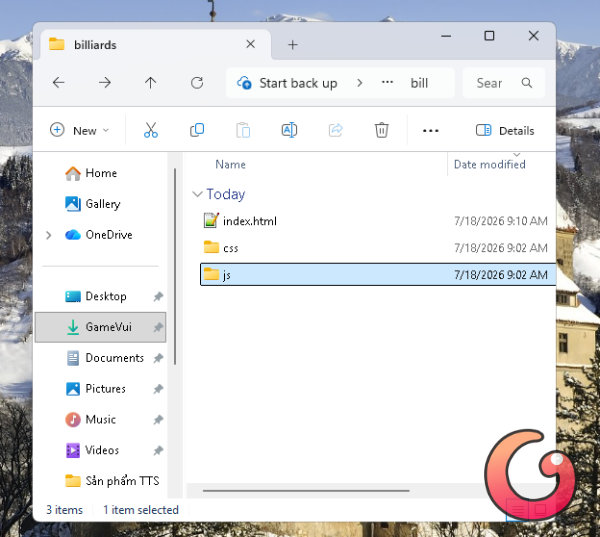Click Start back up link
Viewport: 600px width, 537px height.
pyautogui.click(x=298, y=83)
